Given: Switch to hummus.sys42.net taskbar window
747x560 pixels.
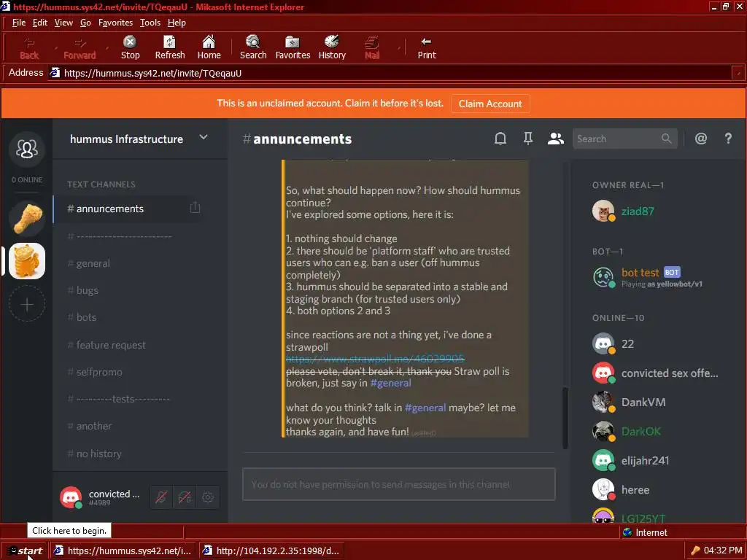Looking at the screenshot, I should pos(123,551).
